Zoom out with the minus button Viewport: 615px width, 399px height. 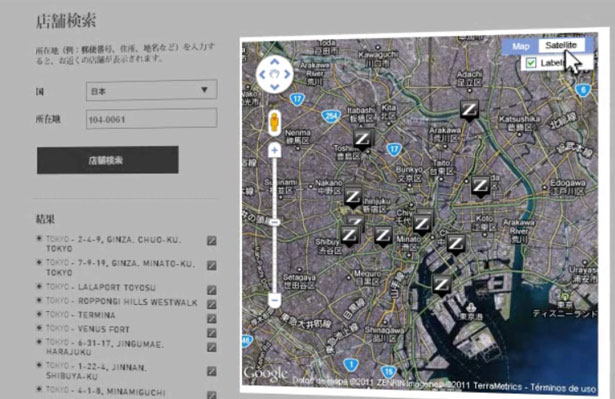[275, 300]
